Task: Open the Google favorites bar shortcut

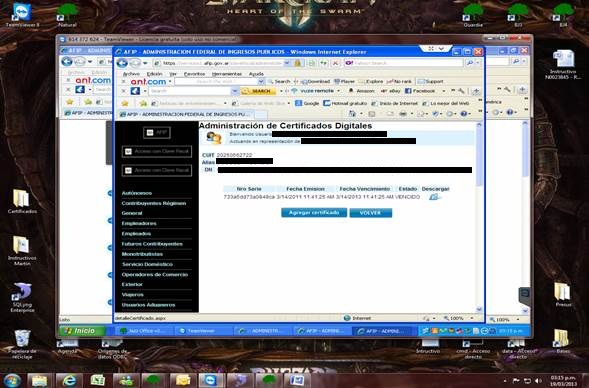Action: tap(307, 103)
